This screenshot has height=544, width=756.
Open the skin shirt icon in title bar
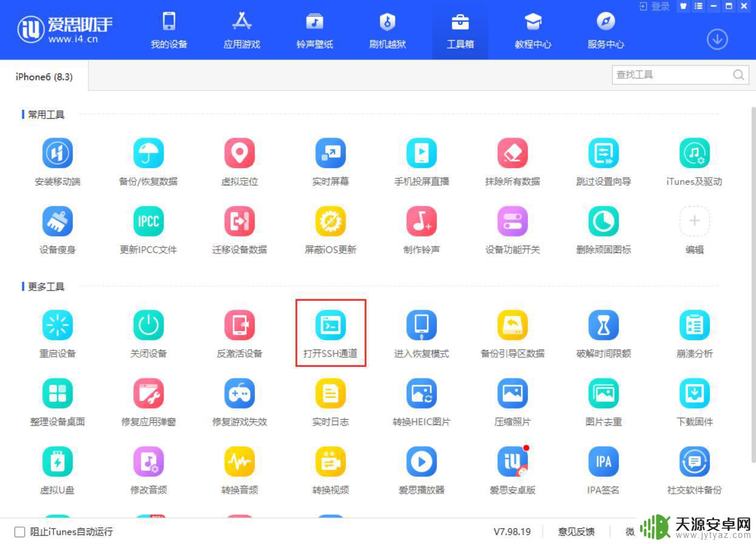point(683,6)
